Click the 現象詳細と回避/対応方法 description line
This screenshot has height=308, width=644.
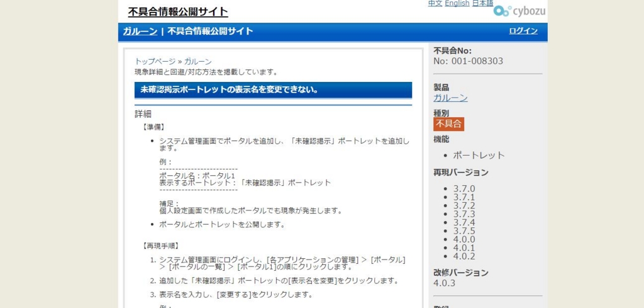tap(206, 72)
